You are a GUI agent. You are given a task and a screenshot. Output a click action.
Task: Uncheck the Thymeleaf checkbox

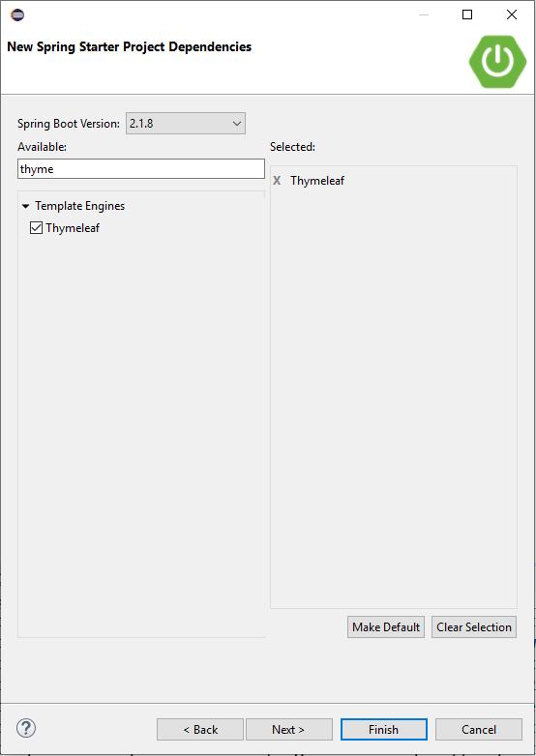click(x=36, y=227)
